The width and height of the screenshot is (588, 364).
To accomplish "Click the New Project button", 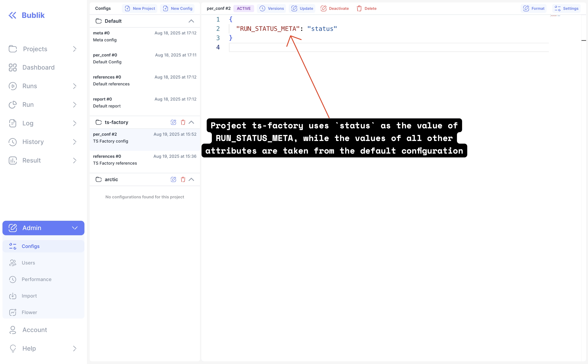I will click(140, 8).
